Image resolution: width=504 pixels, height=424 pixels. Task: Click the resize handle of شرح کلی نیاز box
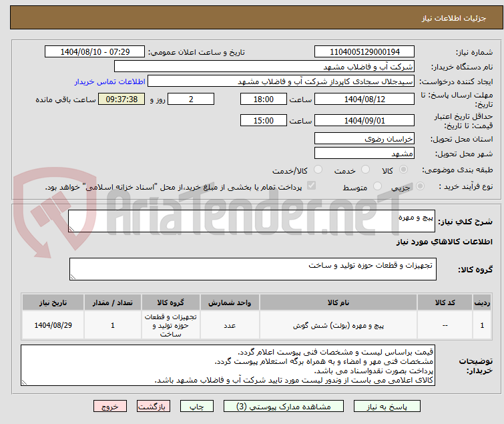71,229
